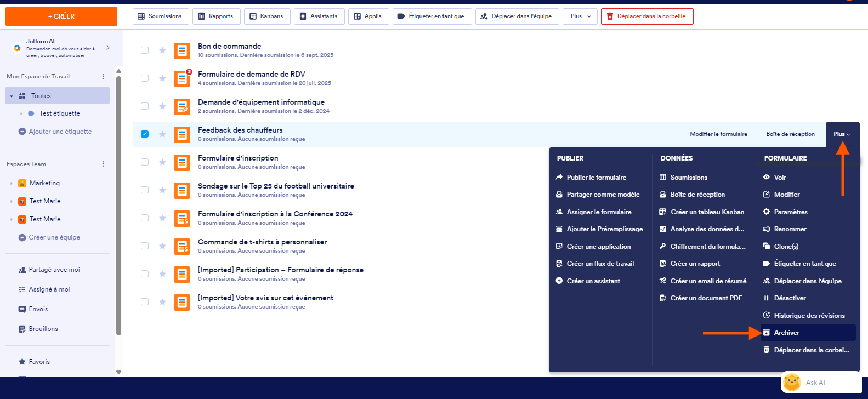Star the Bon de commande form

[162, 50]
